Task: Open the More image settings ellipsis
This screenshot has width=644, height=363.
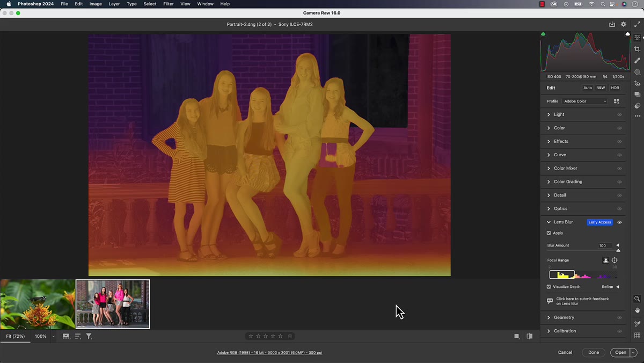Action: [x=637, y=116]
